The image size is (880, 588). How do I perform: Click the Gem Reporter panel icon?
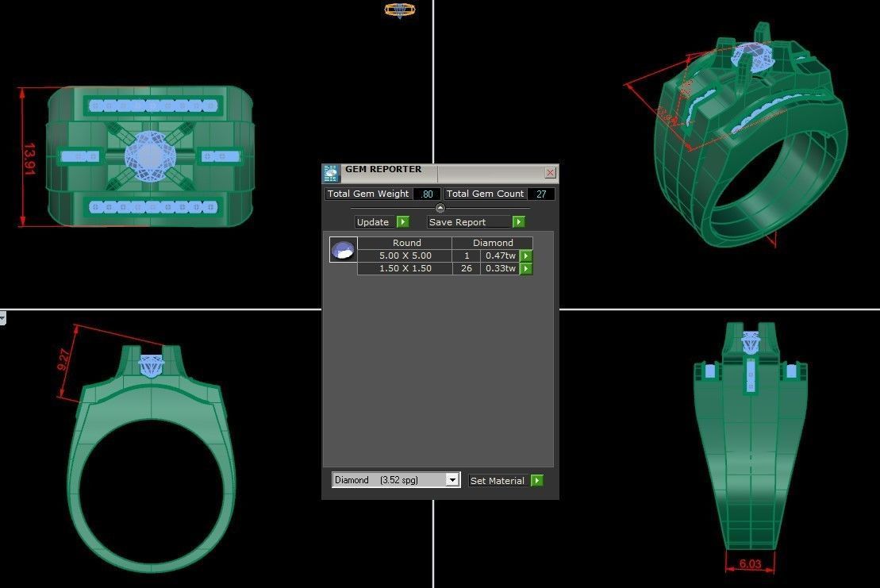click(x=331, y=173)
